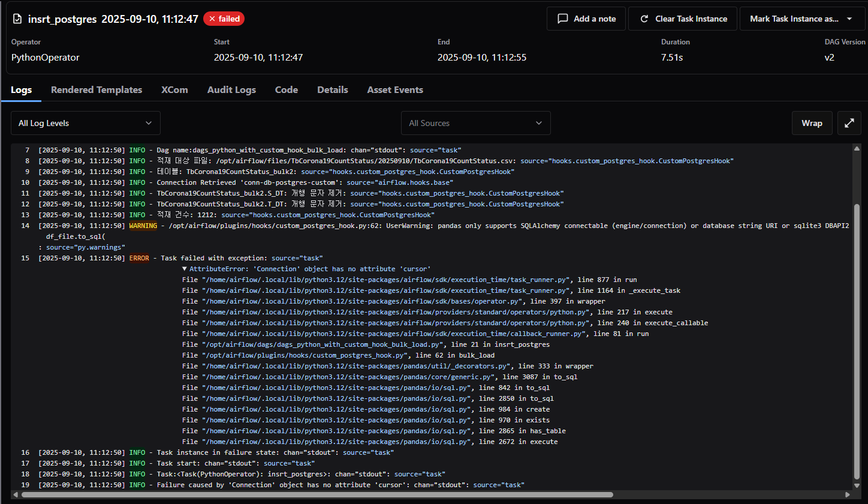Click log line number 19
The image size is (868, 504).
point(25,485)
